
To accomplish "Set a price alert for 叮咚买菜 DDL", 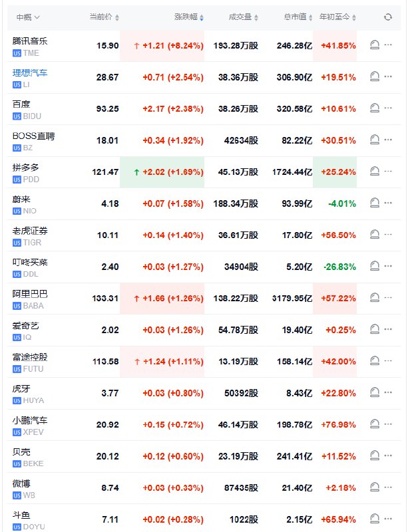I will (x=375, y=266).
